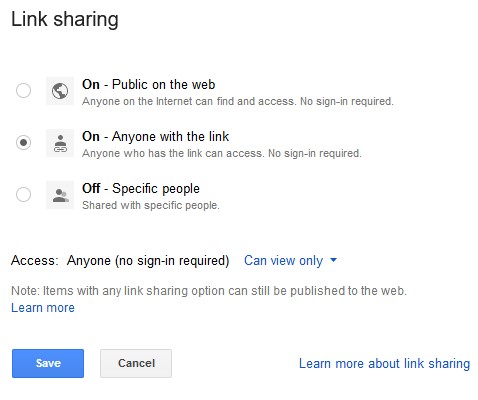Click the blue arrow beside Can view only
Screen dimensions: 478x400
coord(333,260)
